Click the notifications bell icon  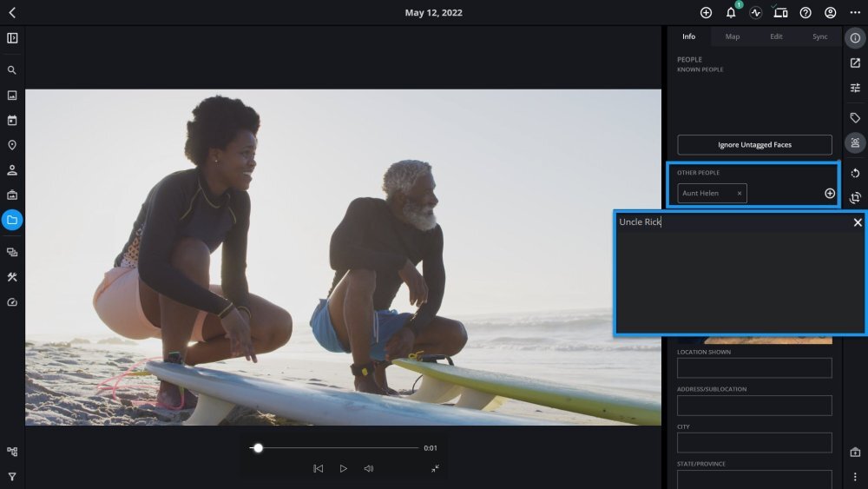tap(731, 13)
